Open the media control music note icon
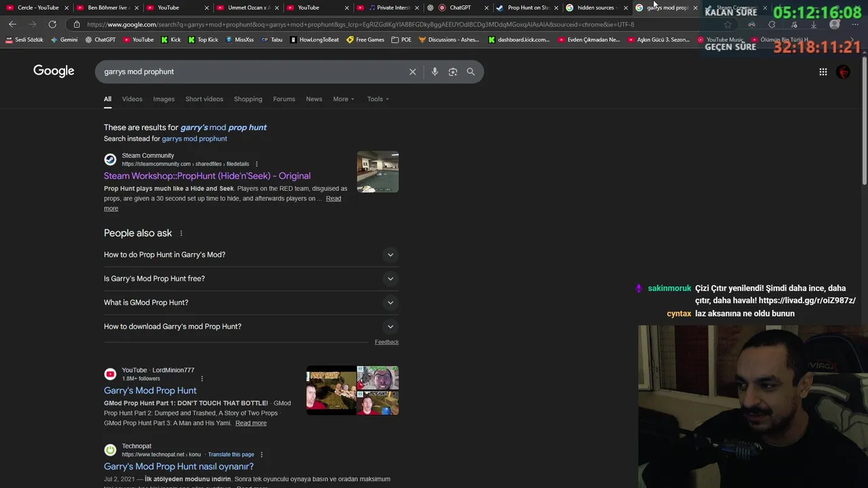Viewport: 868px width, 488px height. (793, 24)
